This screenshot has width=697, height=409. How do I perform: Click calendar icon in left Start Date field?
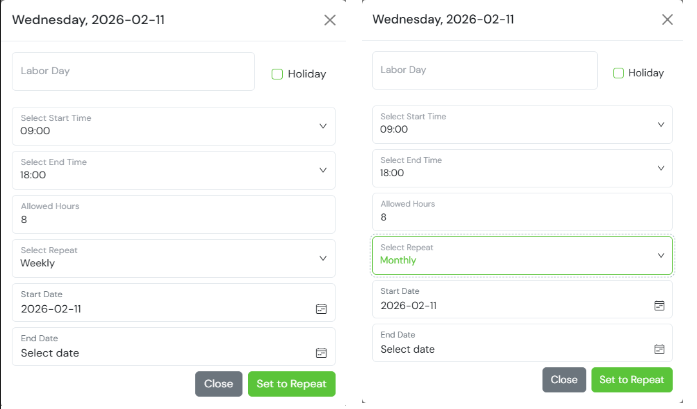click(x=321, y=309)
